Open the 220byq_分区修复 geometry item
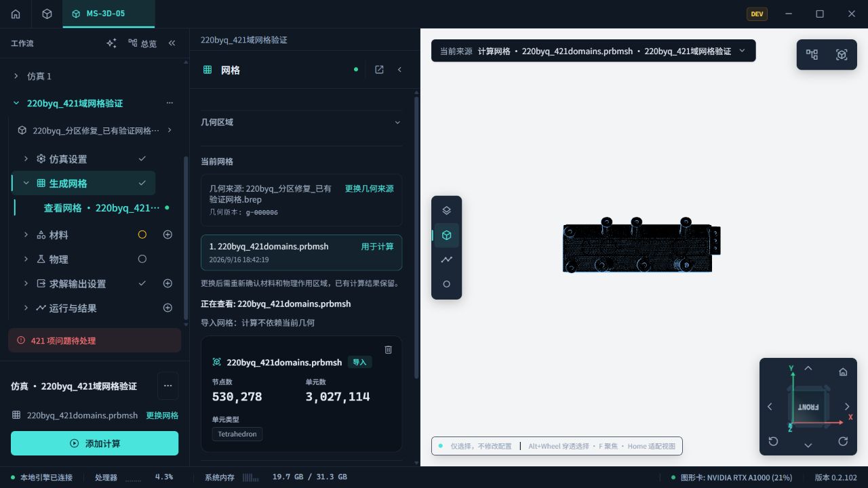 (95, 130)
